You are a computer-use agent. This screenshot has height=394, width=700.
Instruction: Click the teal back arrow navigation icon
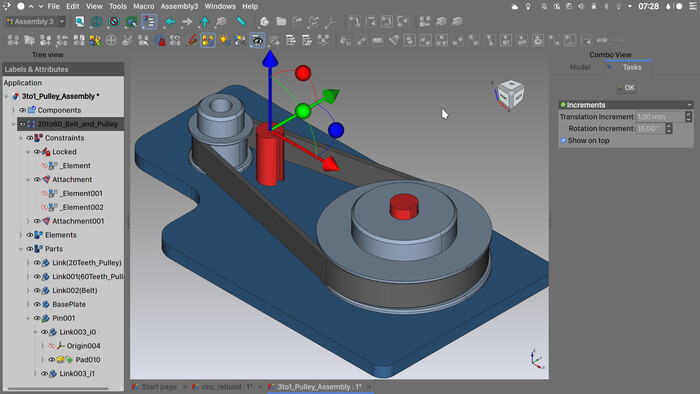point(170,21)
